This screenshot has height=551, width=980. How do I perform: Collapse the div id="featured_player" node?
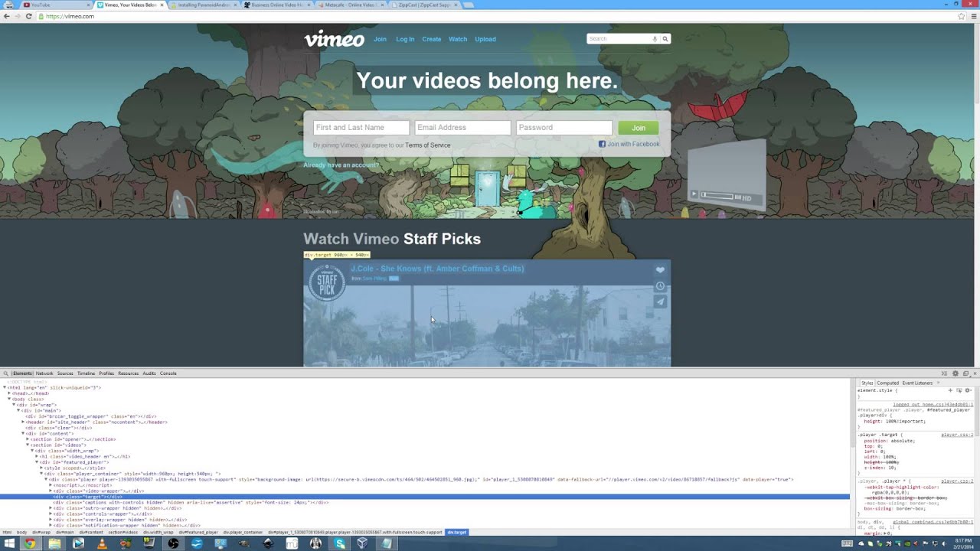click(37, 462)
